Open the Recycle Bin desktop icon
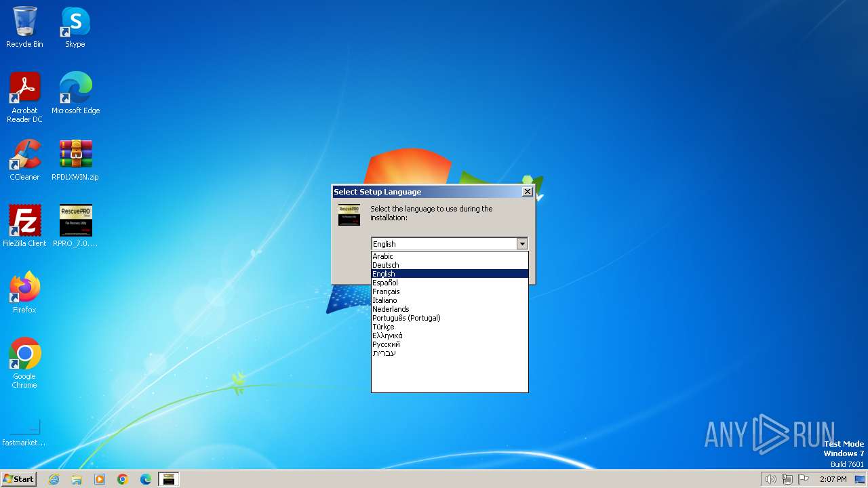This screenshot has height=488, width=868. tap(24, 27)
